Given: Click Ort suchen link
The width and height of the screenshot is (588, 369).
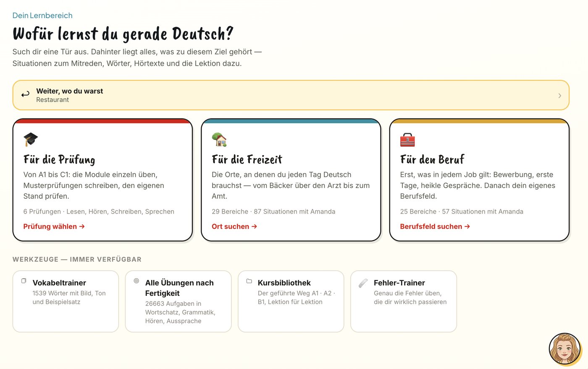Looking at the screenshot, I should coord(234,227).
